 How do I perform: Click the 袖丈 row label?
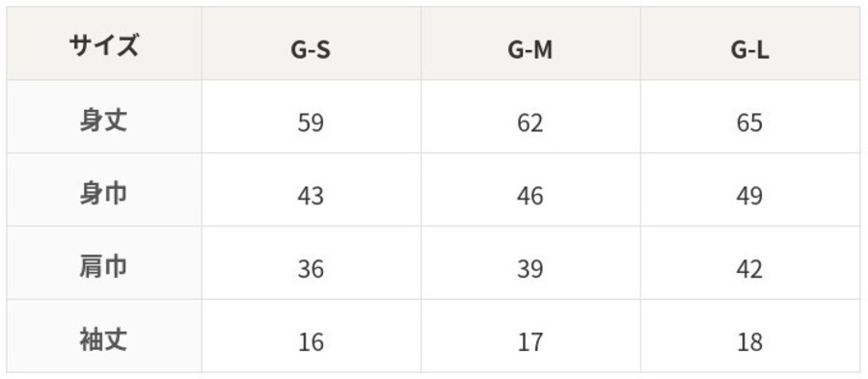104,336
